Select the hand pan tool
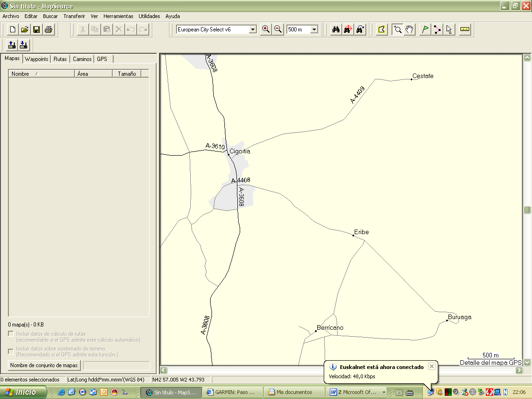532x399 pixels. [x=409, y=30]
